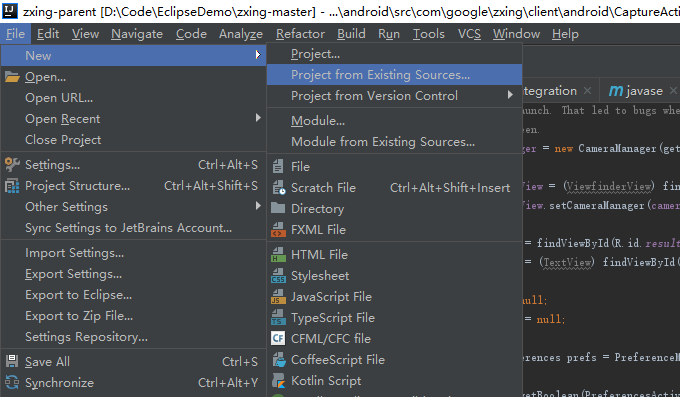680x397 pixels.
Task: Open the View menu
Action: coord(85,34)
